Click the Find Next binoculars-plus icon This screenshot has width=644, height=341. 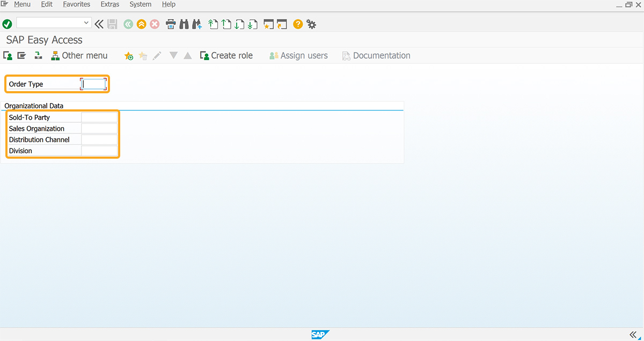coord(197,24)
